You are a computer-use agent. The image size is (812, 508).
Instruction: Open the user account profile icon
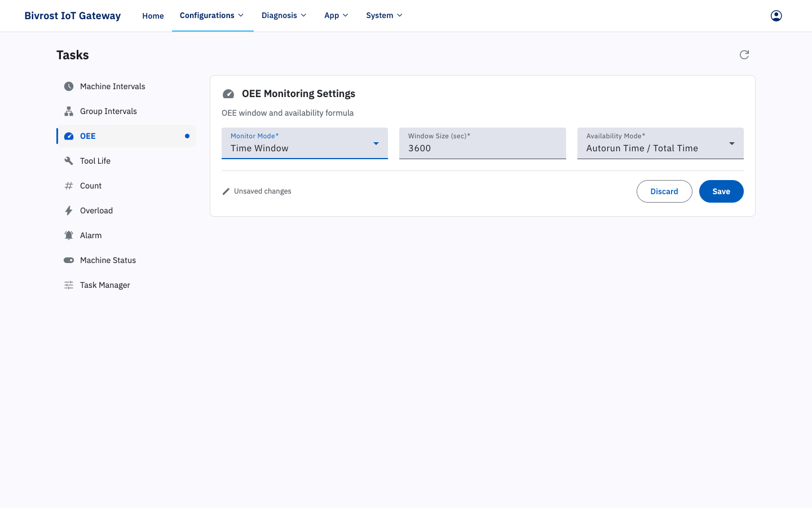click(x=776, y=16)
